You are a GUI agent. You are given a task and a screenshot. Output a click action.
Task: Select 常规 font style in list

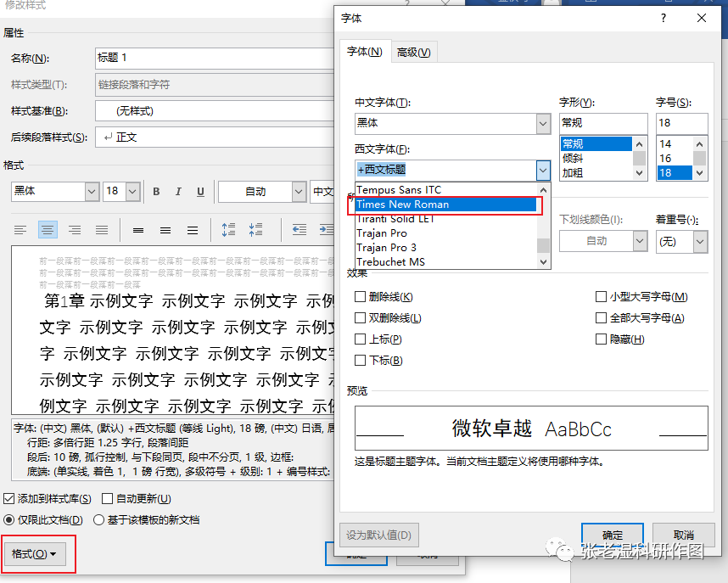[x=596, y=144]
